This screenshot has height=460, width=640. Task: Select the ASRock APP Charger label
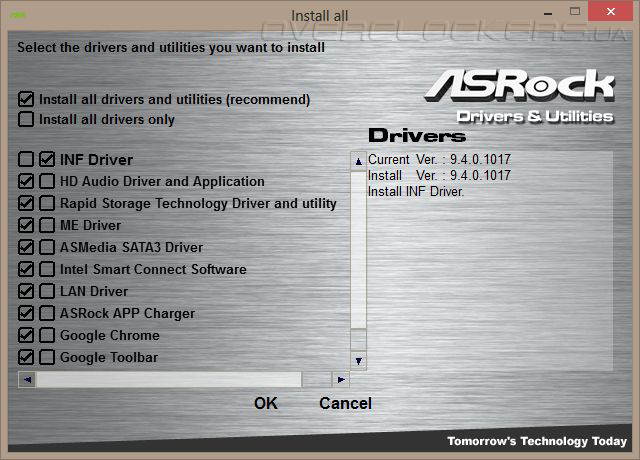127,313
